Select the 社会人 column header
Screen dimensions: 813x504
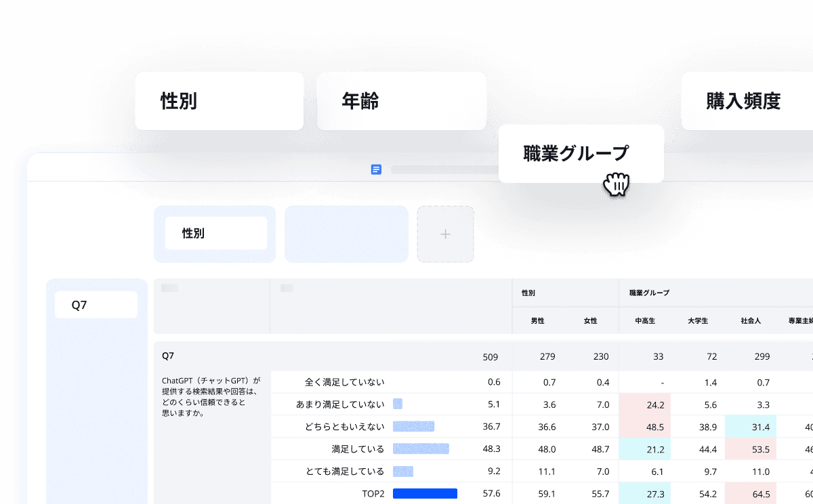[751, 320]
